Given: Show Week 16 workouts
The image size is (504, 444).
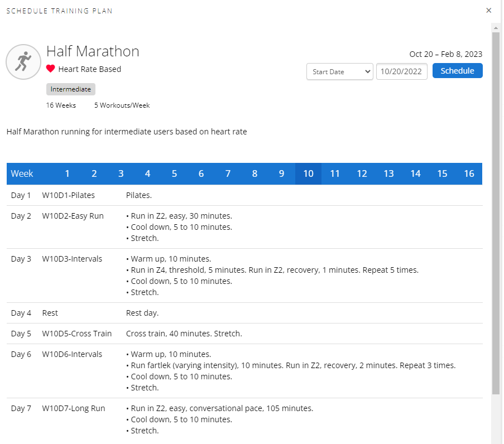Looking at the screenshot, I should 469,173.
